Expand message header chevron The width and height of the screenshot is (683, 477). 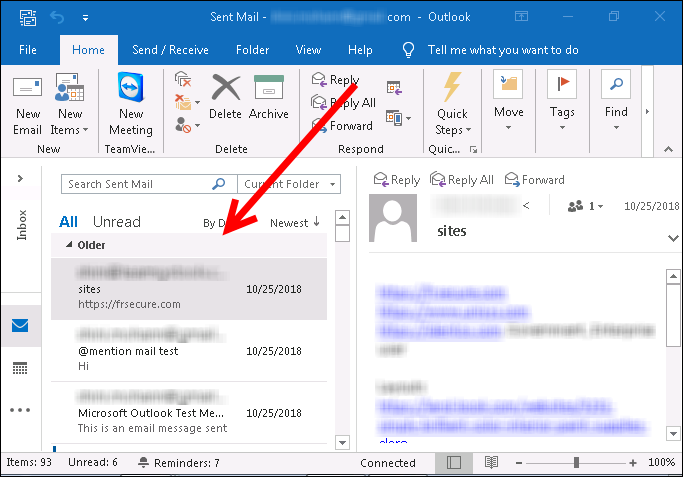pyautogui.click(x=673, y=238)
